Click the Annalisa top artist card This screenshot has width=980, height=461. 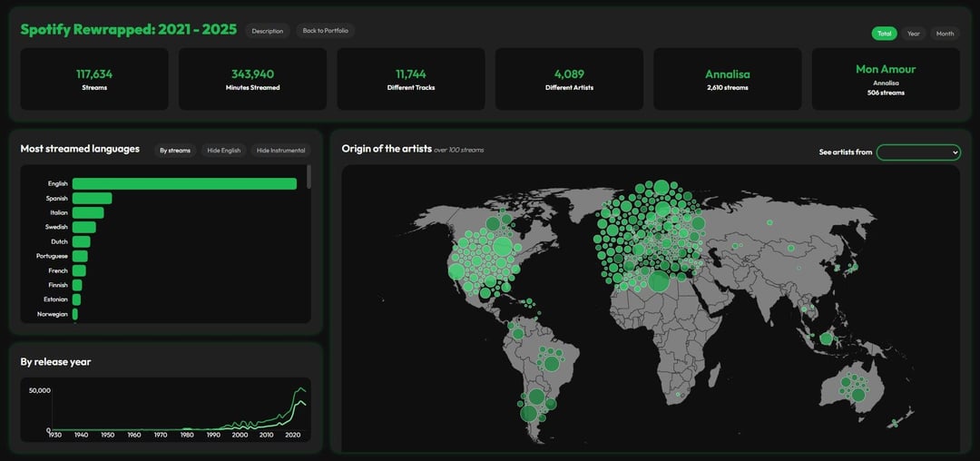point(727,79)
